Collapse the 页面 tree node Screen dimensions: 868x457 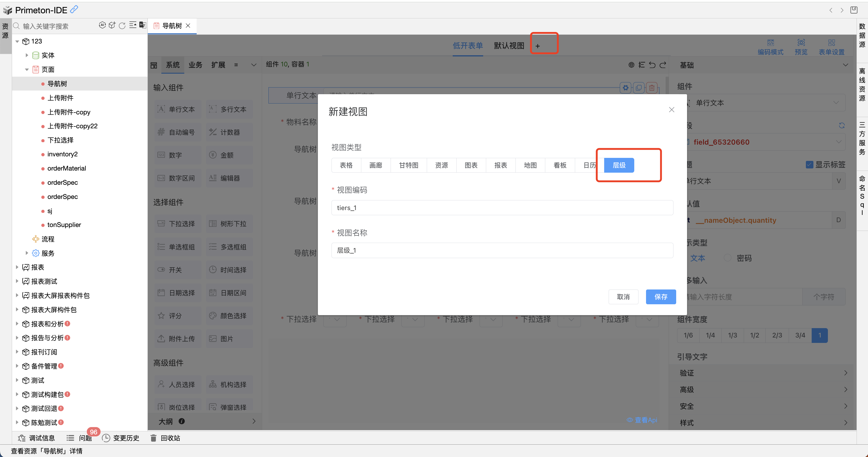coord(27,69)
